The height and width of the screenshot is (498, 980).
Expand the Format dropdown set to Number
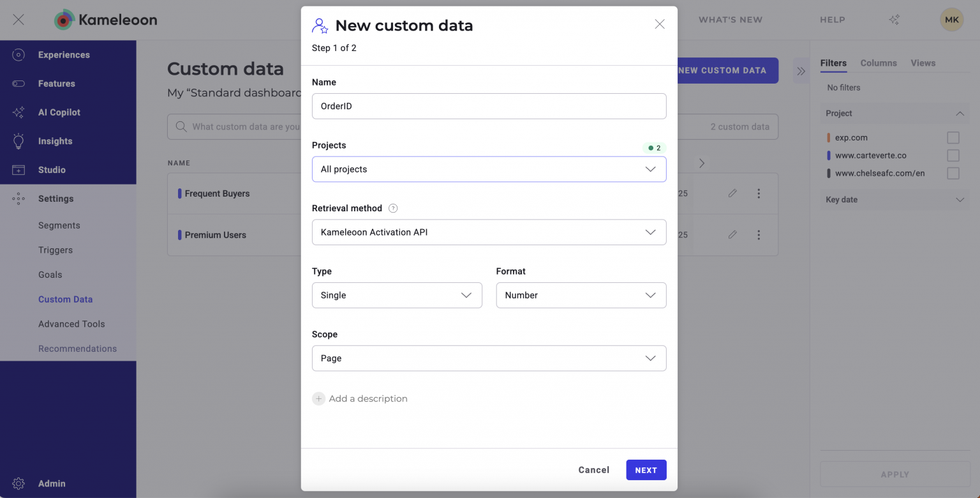point(581,296)
